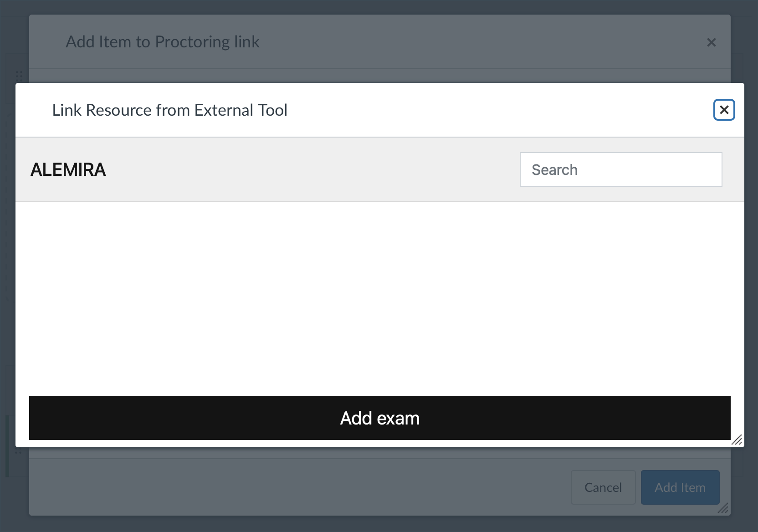Click the gray ALEMIRA header bar

[310, 169]
